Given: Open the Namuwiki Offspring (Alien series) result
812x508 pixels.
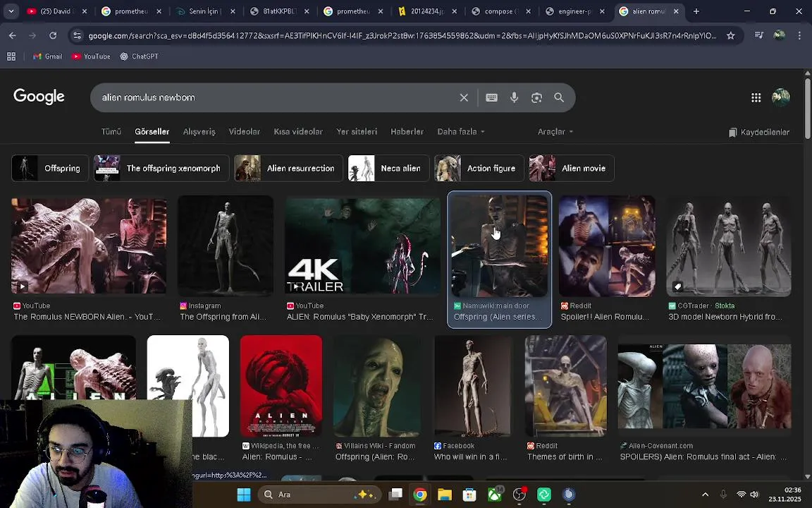Looking at the screenshot, I should pos(499,259).
